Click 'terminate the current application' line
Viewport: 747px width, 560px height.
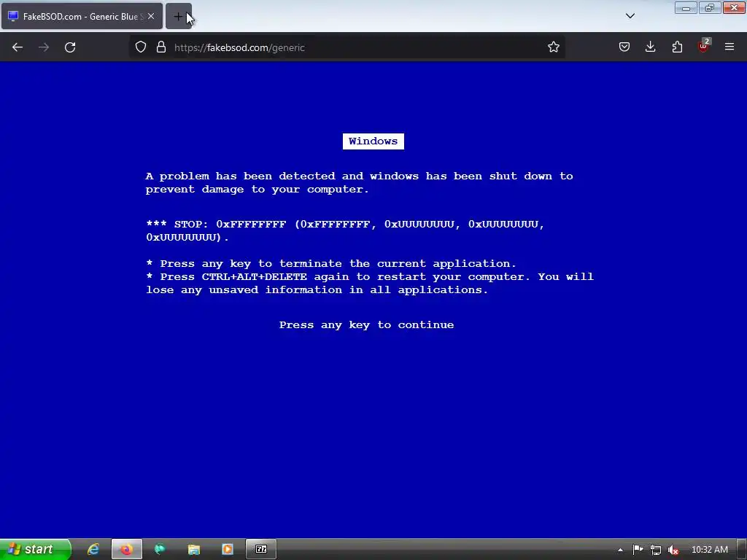pyautogui.click(x=331, y=263)
